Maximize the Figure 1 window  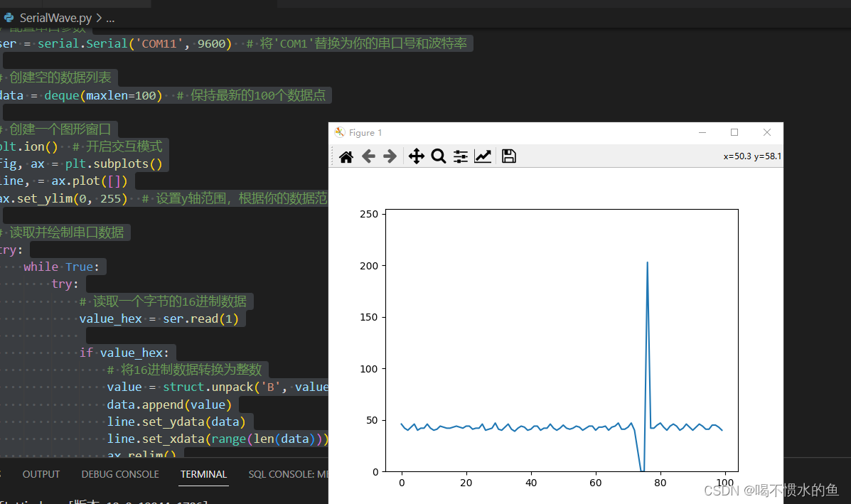734,132
